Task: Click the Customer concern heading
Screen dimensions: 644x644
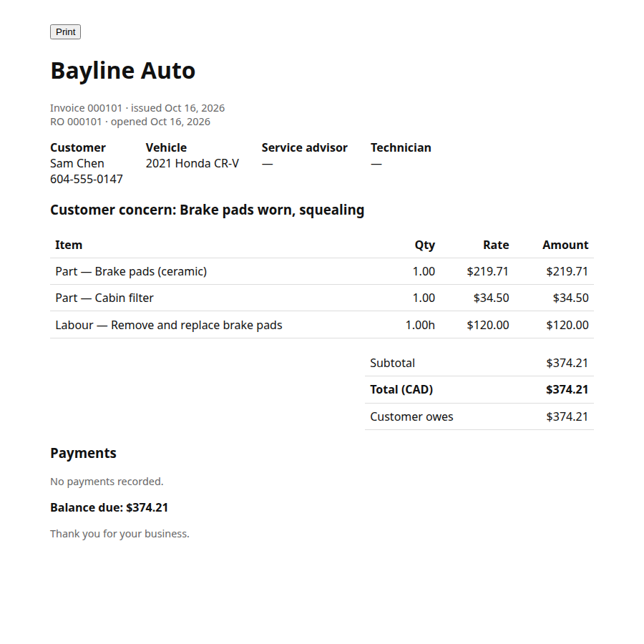Action: tap(207, 210)
